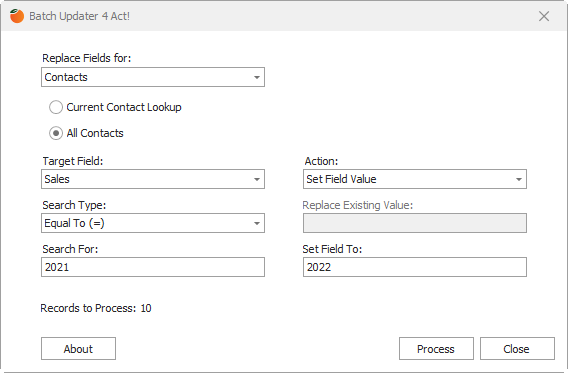Image resolution: width=568 pixels, height=373 pixels.
Task: Click the Process button
Action: pyautogui.click(x=436, y=349)
